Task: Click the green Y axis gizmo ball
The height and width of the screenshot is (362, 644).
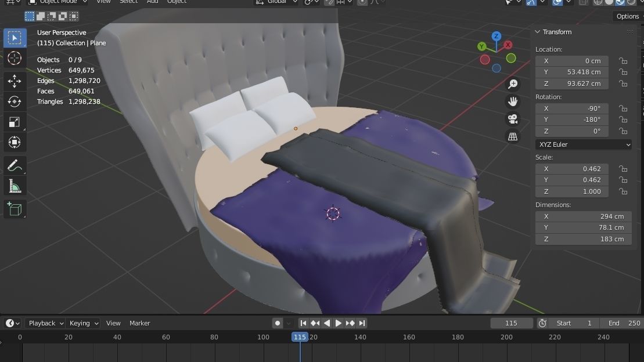Action: coord(482,46)
